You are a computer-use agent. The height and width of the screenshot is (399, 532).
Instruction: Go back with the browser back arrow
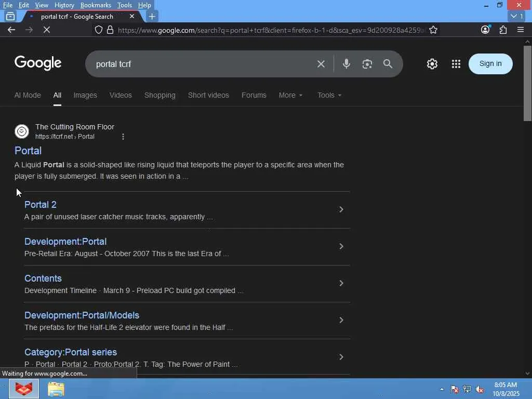(x=11, y=30)
